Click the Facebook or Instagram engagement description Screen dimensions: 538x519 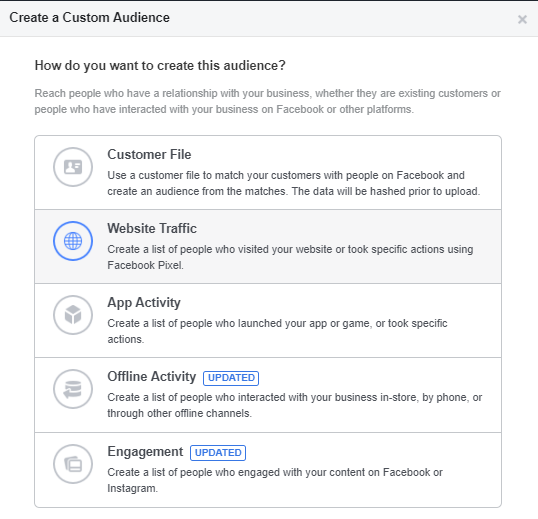[275, 480]
